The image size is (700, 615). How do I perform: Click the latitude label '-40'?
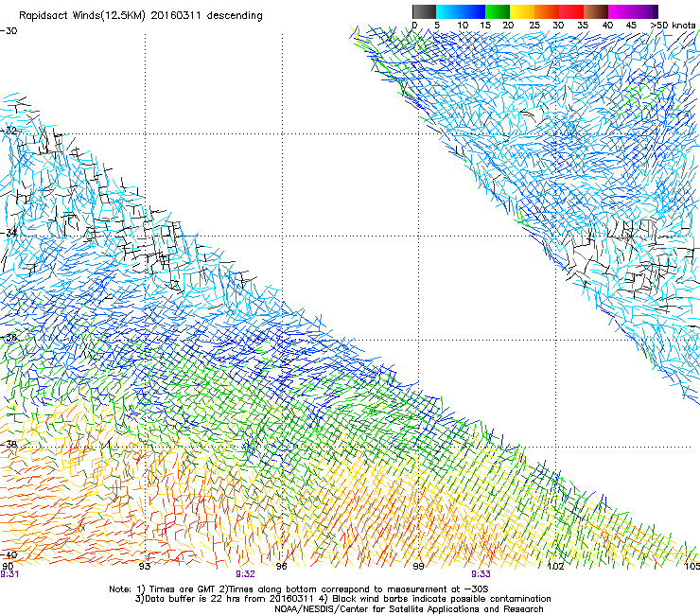(9, 554)
